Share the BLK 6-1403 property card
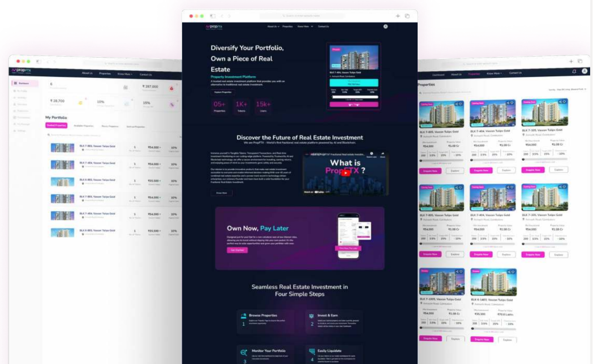Viewport: 593px width, 364px height. [509, 272]
